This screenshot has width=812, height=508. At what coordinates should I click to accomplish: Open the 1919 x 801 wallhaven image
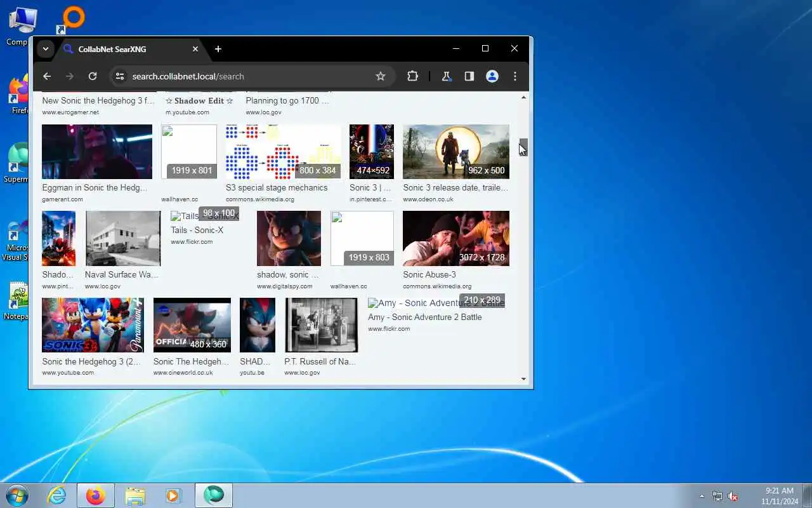189,152
